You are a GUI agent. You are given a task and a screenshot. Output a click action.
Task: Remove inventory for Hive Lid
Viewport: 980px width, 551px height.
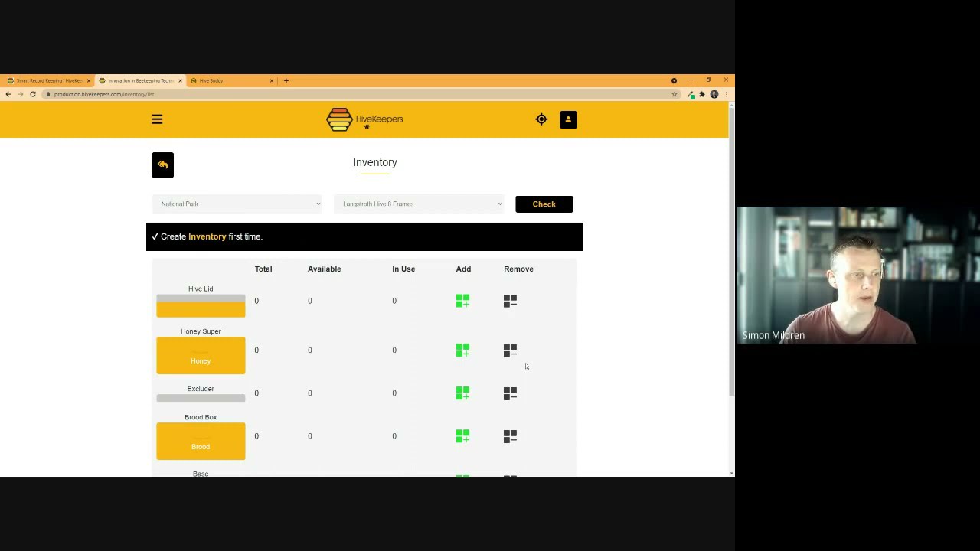pos(510,301)
